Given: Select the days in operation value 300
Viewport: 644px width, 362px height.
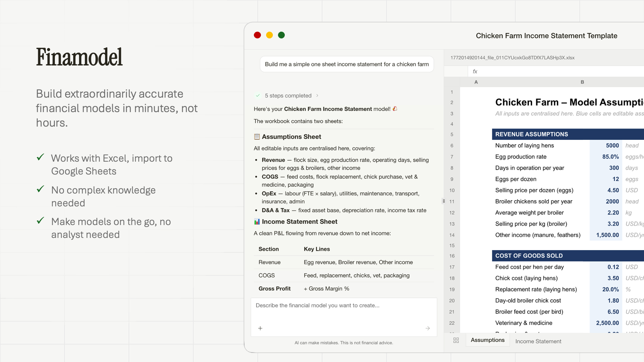Looking at the screenshot, I should 606,168.
